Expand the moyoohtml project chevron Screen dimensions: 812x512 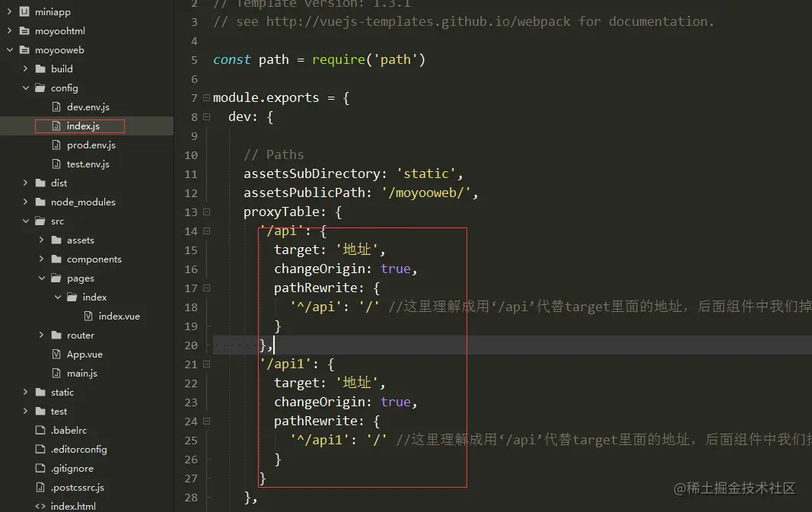9,30
